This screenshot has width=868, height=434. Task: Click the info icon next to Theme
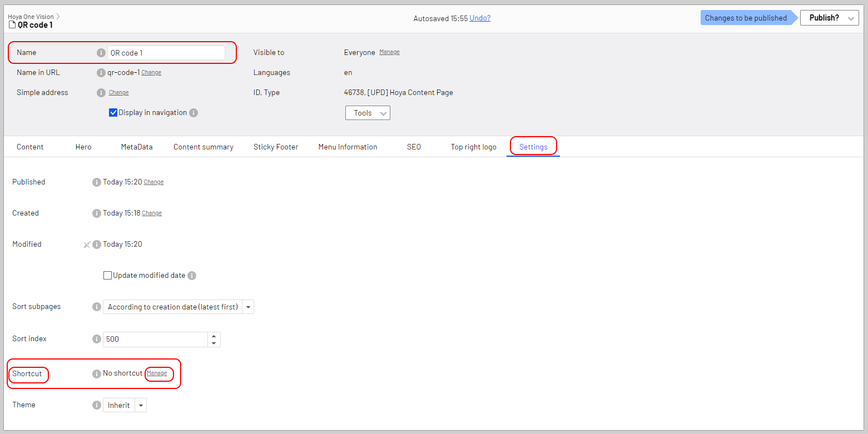pos(97,405)
